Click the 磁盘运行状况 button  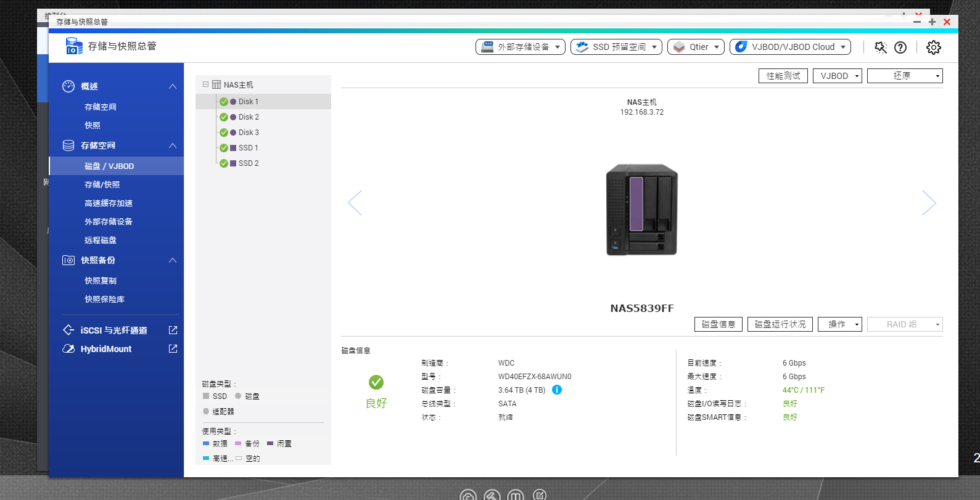[x=780, y=324]
